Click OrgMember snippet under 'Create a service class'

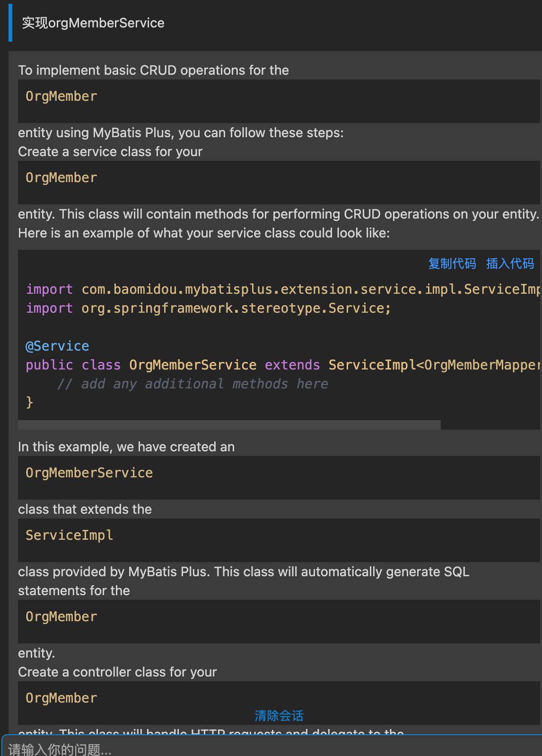61,177
